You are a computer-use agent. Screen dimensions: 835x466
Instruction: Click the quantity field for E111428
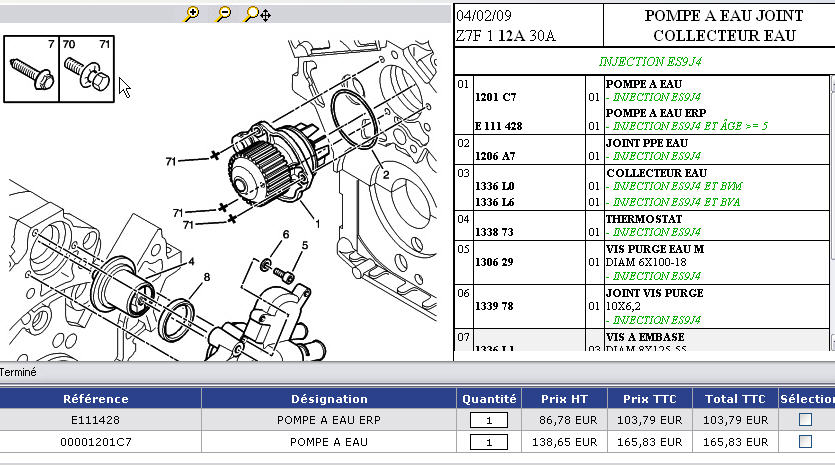point(489,420)
